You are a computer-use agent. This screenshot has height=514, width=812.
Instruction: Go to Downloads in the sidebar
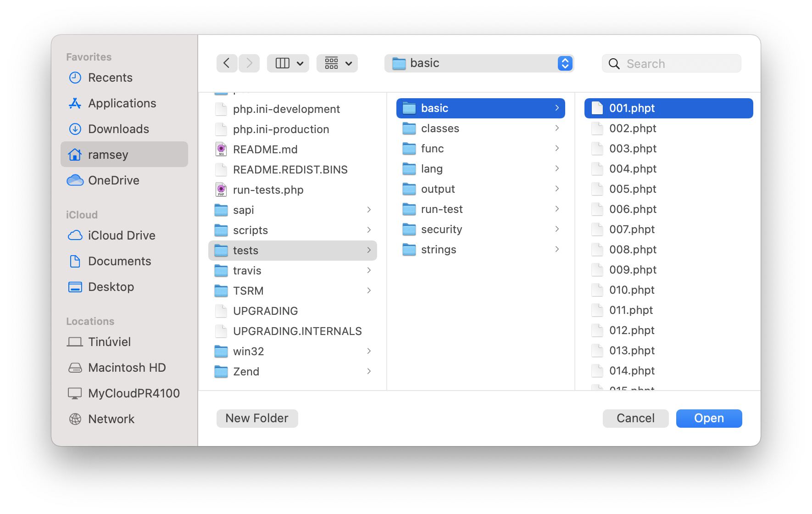point(118,129)
